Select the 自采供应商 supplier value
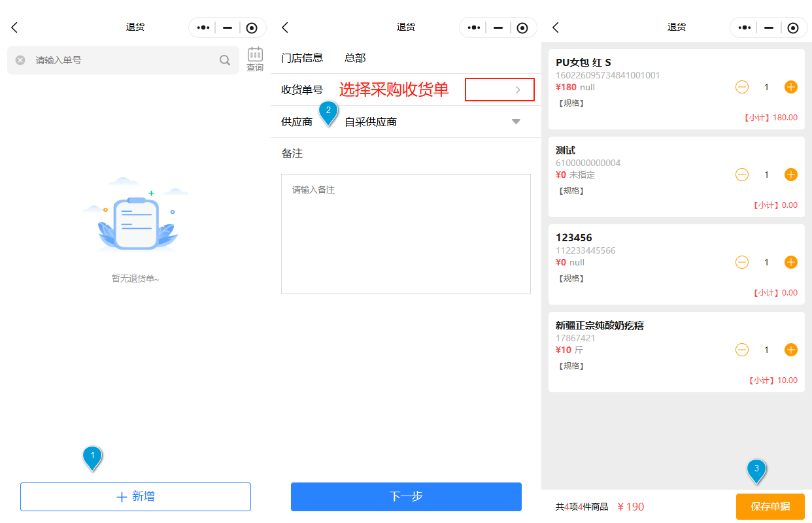This screenshot has height=523, width=812. pyautogui.click(x=371, y=122)
